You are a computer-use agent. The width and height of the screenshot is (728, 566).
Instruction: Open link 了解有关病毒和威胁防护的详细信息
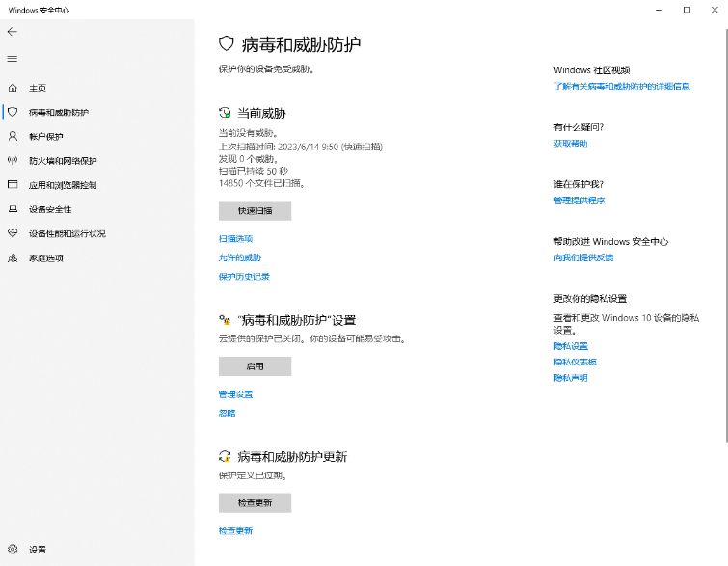tap(621, 86)
